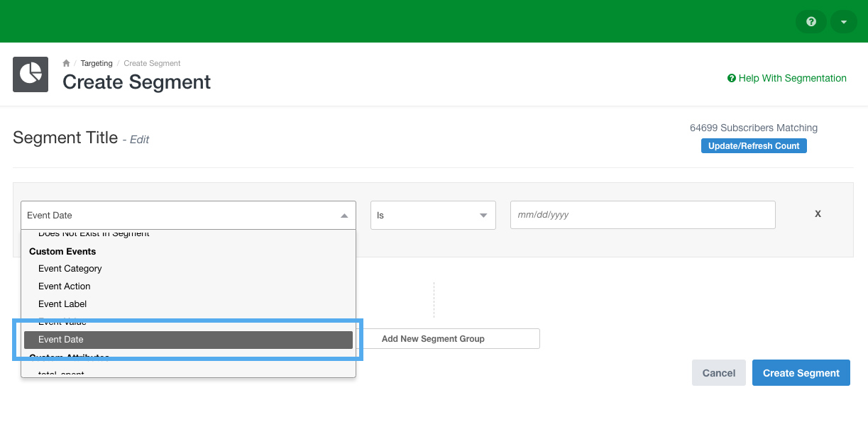
Task: Open the Is comparison operator dropdown
Action: (x=433, y=215)
